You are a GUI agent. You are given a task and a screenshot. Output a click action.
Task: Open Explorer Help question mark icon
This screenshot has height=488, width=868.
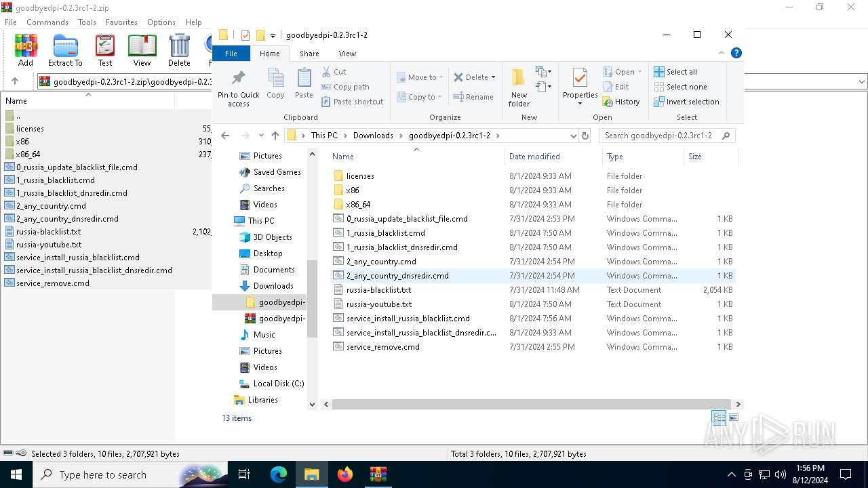(736, 53)
